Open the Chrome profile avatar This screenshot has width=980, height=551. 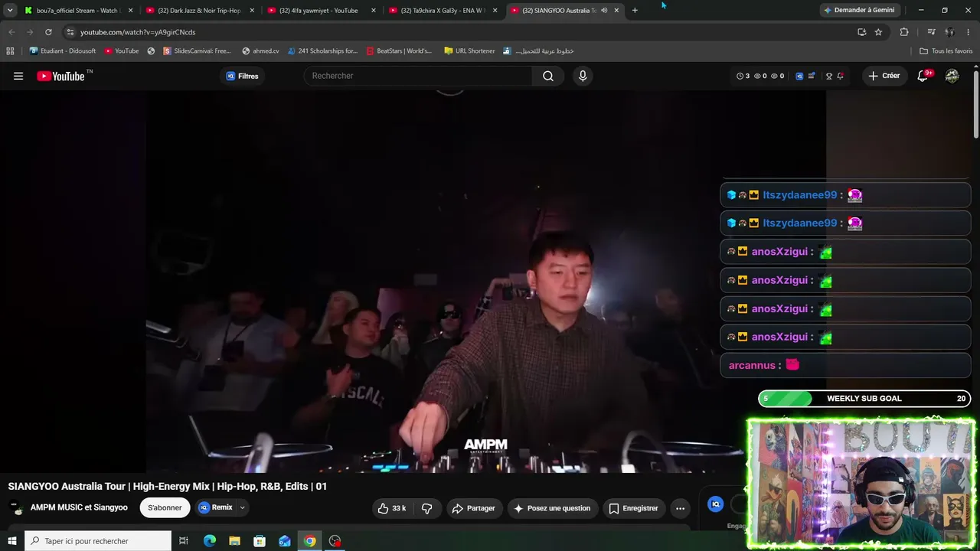coord(949,32)
